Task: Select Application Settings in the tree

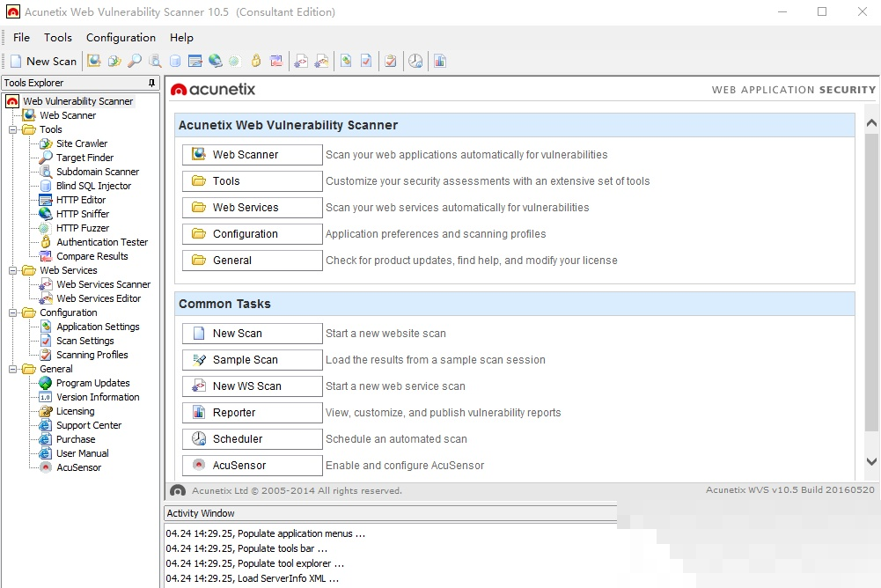Action: 98,327
